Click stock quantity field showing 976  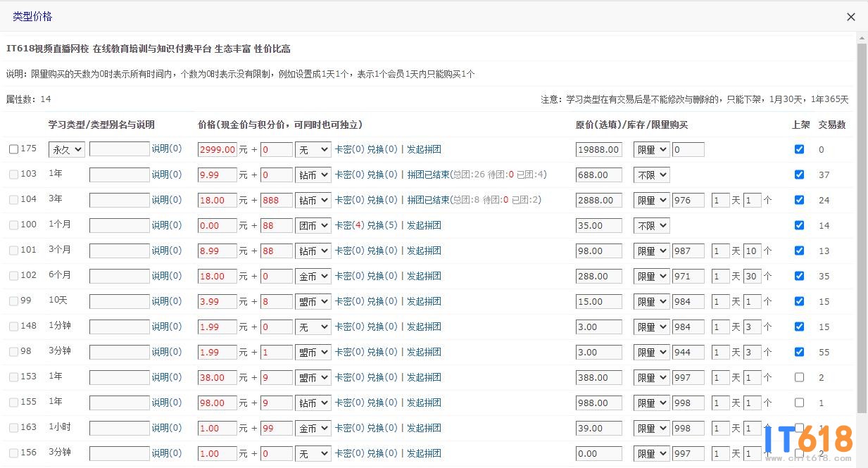coord(688,200)
